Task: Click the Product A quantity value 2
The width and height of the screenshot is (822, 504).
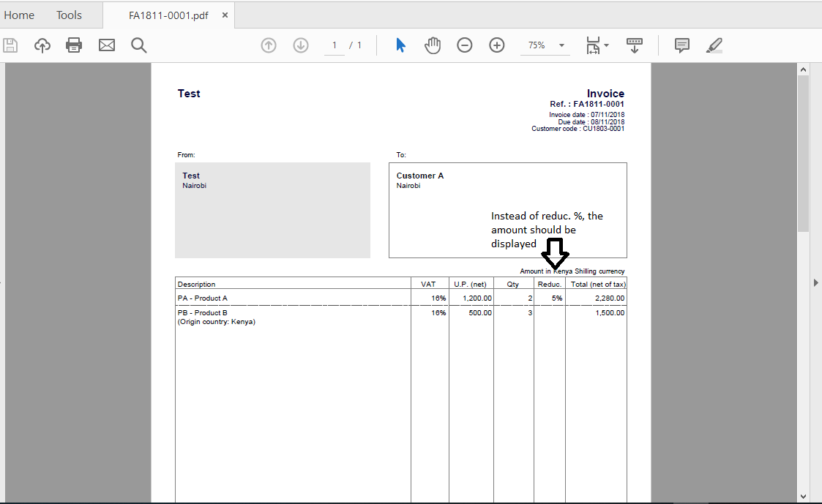Action: (x=530, y=298)
